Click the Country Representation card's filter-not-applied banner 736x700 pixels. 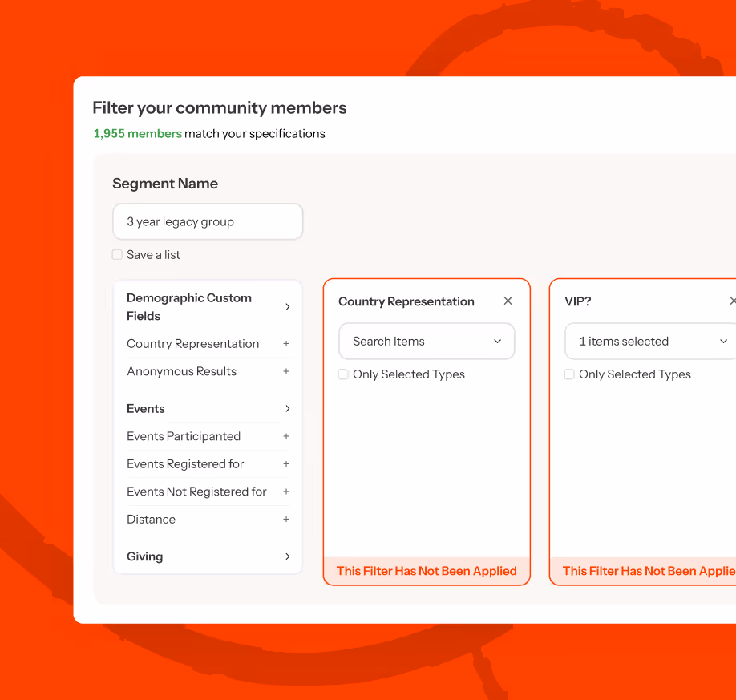tap(427, 571)
